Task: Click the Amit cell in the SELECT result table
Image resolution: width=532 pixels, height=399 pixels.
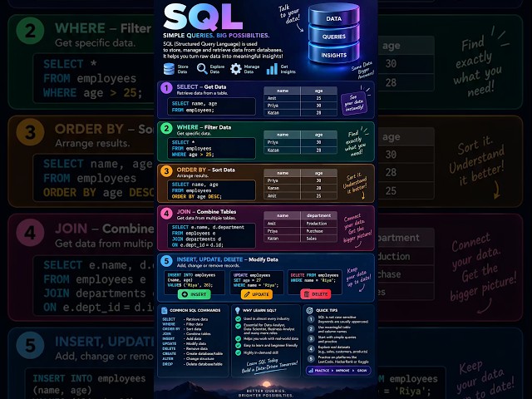Action: 282,98
